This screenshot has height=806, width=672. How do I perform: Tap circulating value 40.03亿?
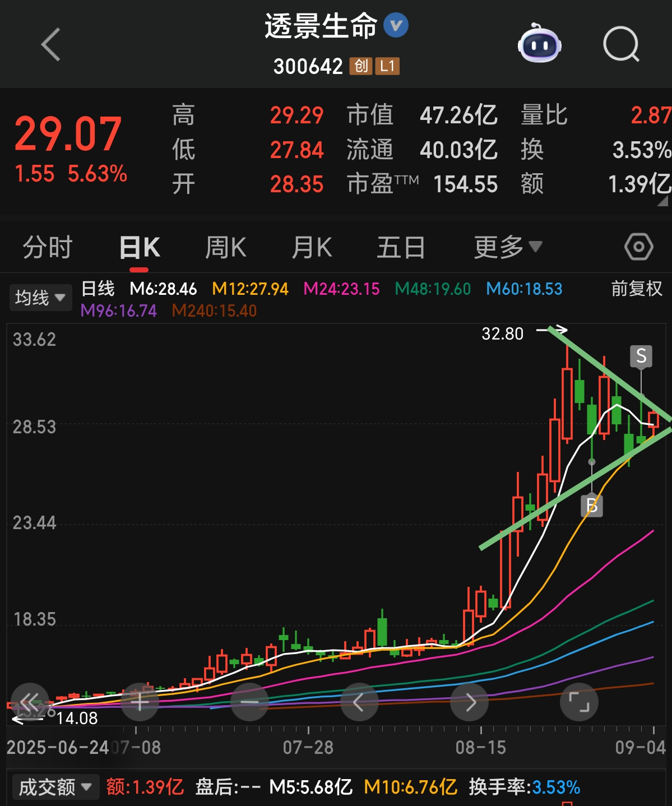pyautogui.click(x=458, y=150)
